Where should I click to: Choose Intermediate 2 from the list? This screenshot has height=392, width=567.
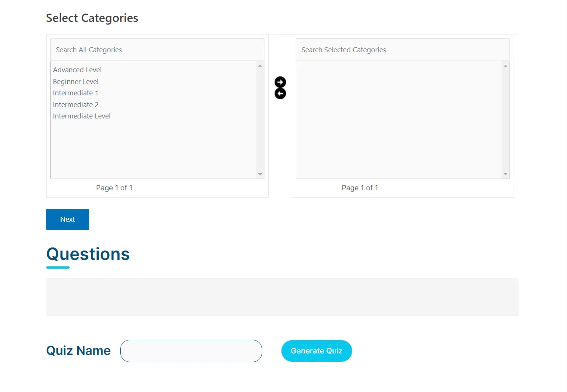(x=76, y=105)
